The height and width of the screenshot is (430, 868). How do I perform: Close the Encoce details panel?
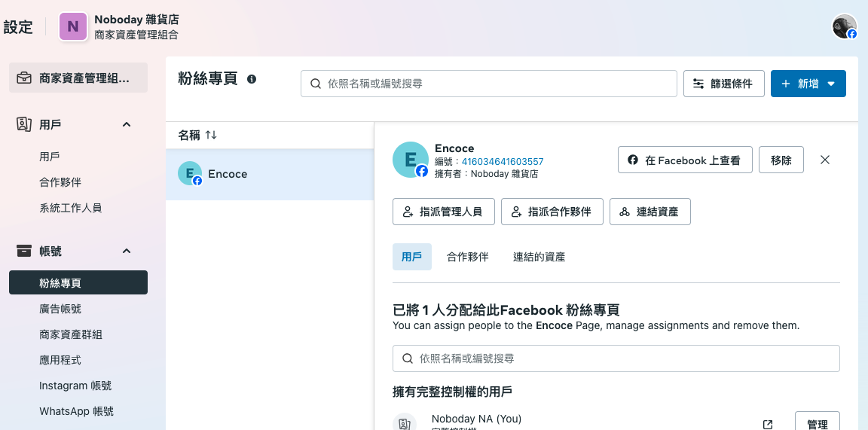click(825, 160)
